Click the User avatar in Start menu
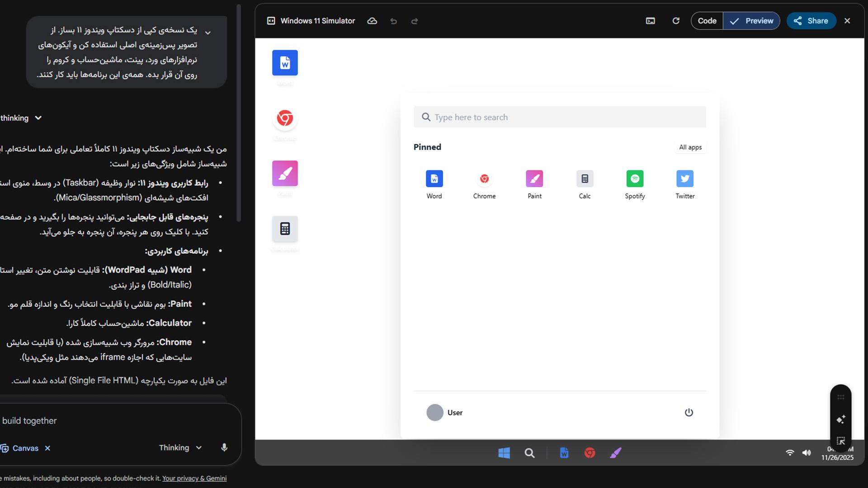The width and height of the screenshot is (868, 488). (435, 413)
